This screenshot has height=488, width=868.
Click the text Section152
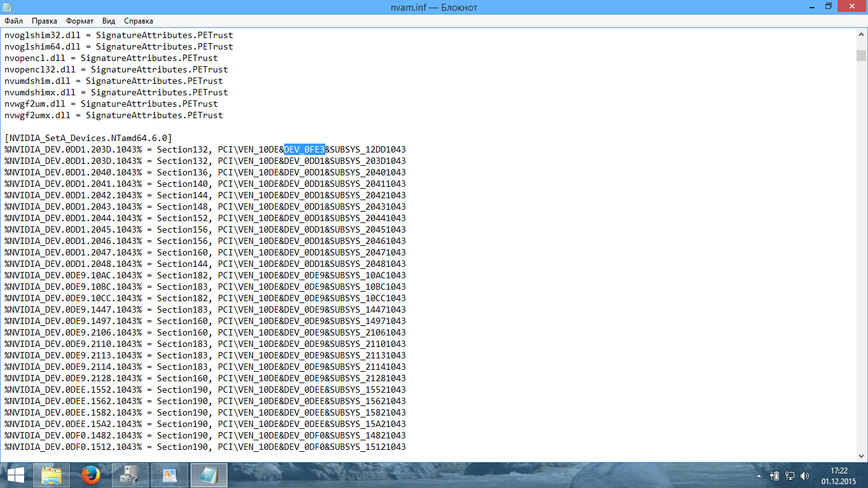182,218
